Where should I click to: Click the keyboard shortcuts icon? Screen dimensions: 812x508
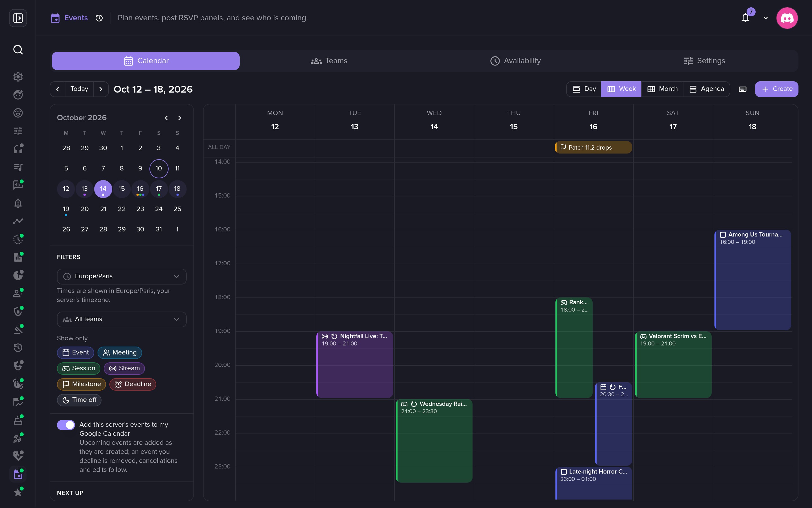point(743,89)
